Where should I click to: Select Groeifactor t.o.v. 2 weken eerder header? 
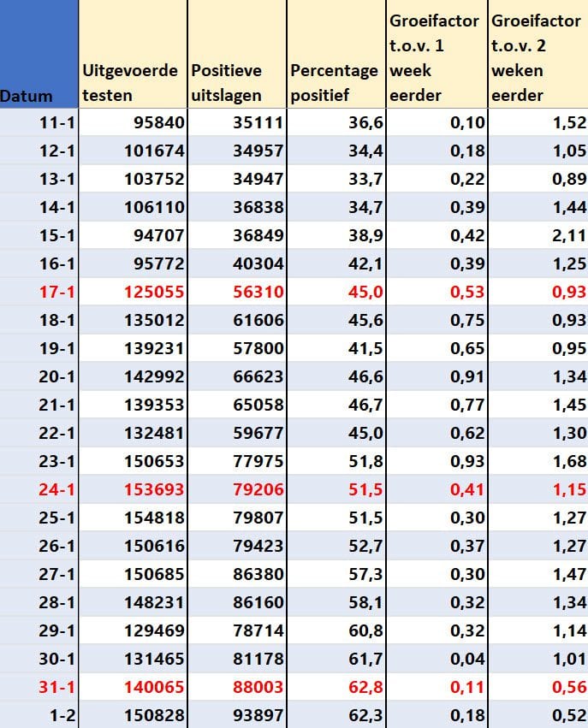point(538,54)
